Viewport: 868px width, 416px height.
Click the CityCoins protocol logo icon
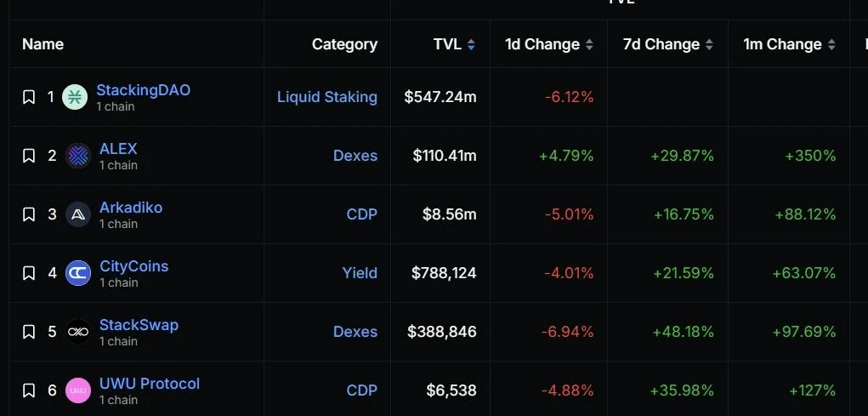[78, 273]
